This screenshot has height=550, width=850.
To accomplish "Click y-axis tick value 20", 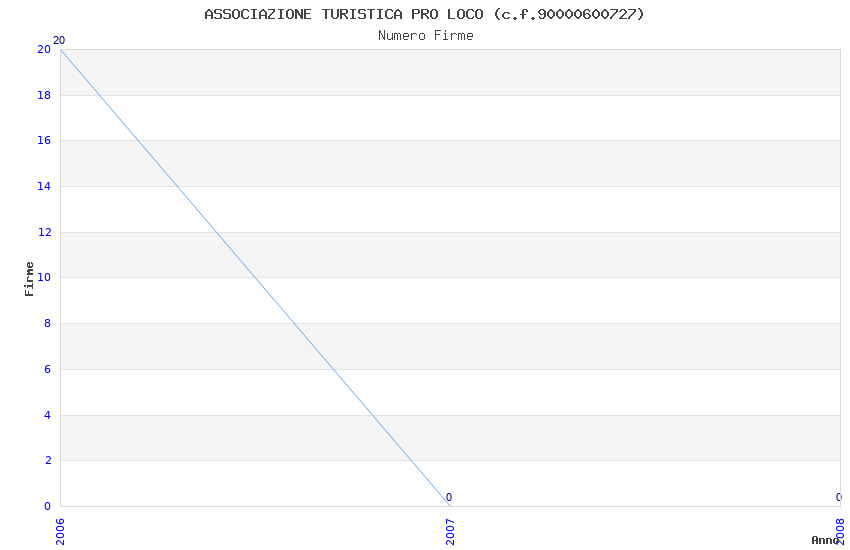I will click(44, 49).
